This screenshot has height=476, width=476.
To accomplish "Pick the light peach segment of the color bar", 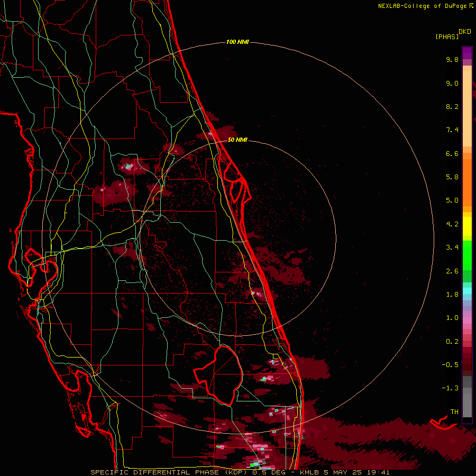I will click(x=467, y=108).
